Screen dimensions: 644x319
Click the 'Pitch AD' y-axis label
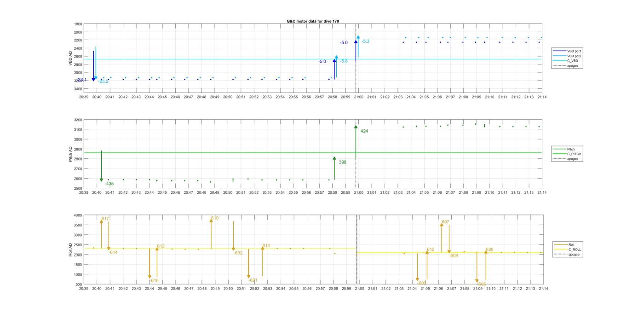pyautogui.click(x=71, y=154)
